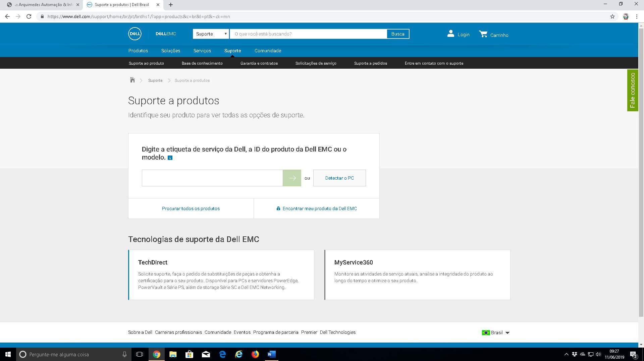Open the Produtos navigation menu
The image size is (644, 361).
point(138,51)
